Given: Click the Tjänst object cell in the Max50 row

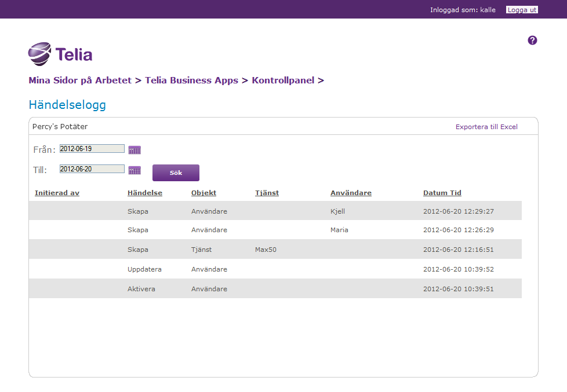Looking at the screenshot, I should click(201, 250).
